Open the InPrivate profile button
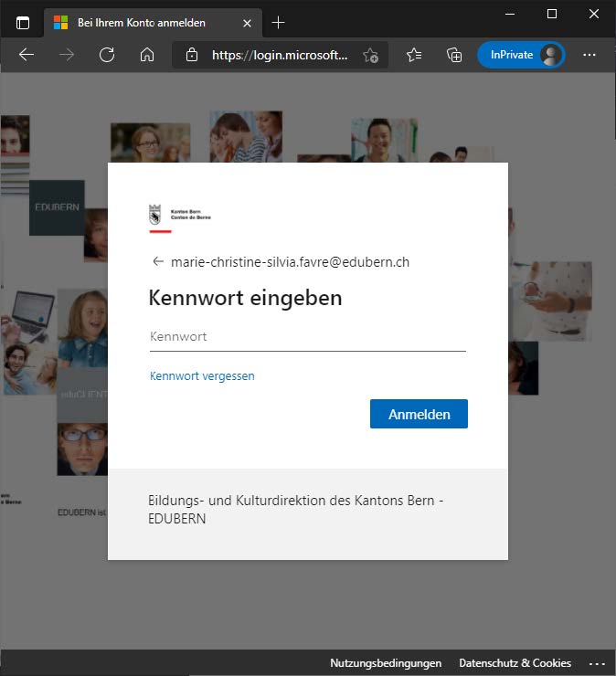Image resolution: width=616 pixels, height=676 pixels. pos(520,55)
